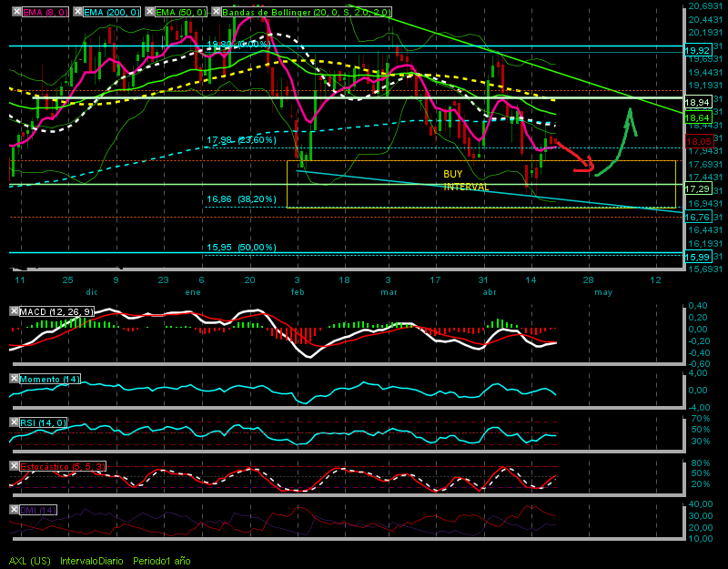Close the Bandas de Bollinger overlay
The height and width of the screenshot is (569, 728).
click(x=217, y=12)
